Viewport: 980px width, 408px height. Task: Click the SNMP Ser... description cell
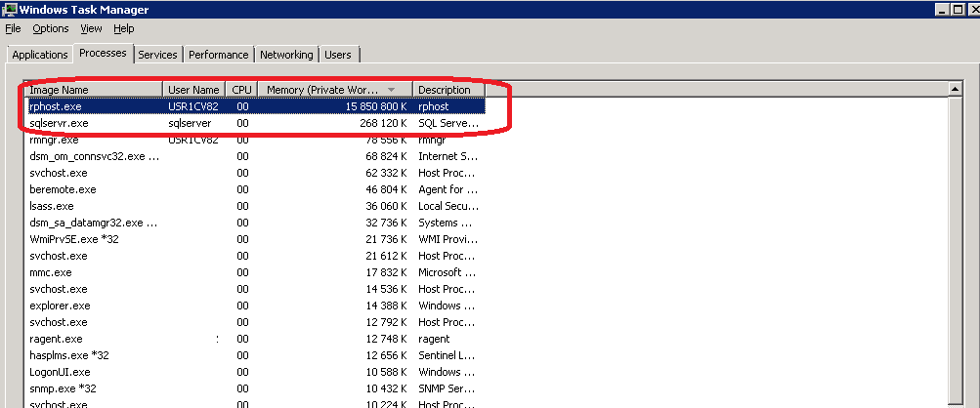click(x=448, y=388)
